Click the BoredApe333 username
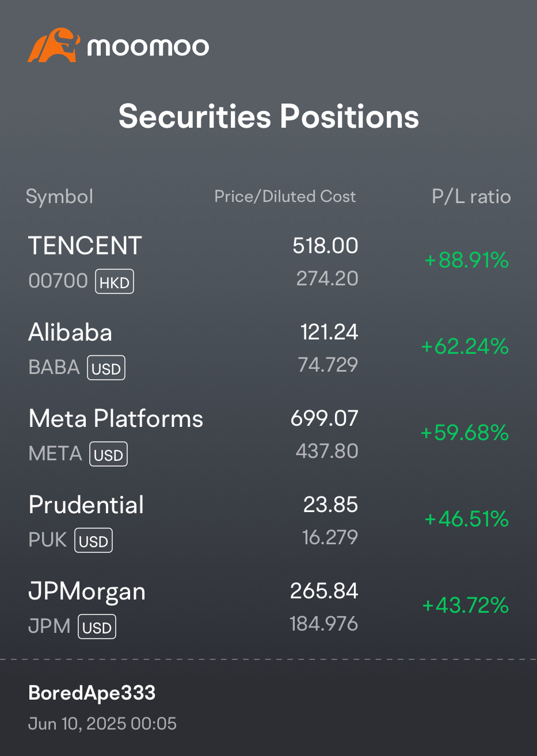 (x=92, y=693)
